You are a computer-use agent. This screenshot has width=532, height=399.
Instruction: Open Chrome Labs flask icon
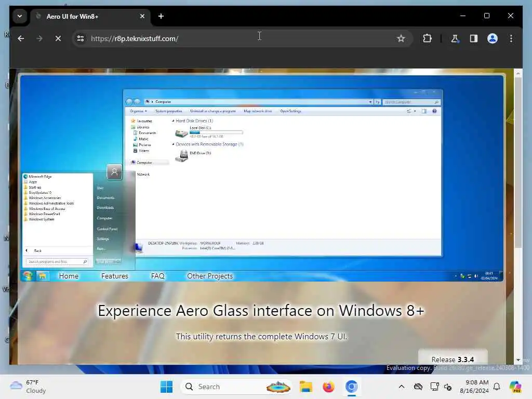coord(455,38)
